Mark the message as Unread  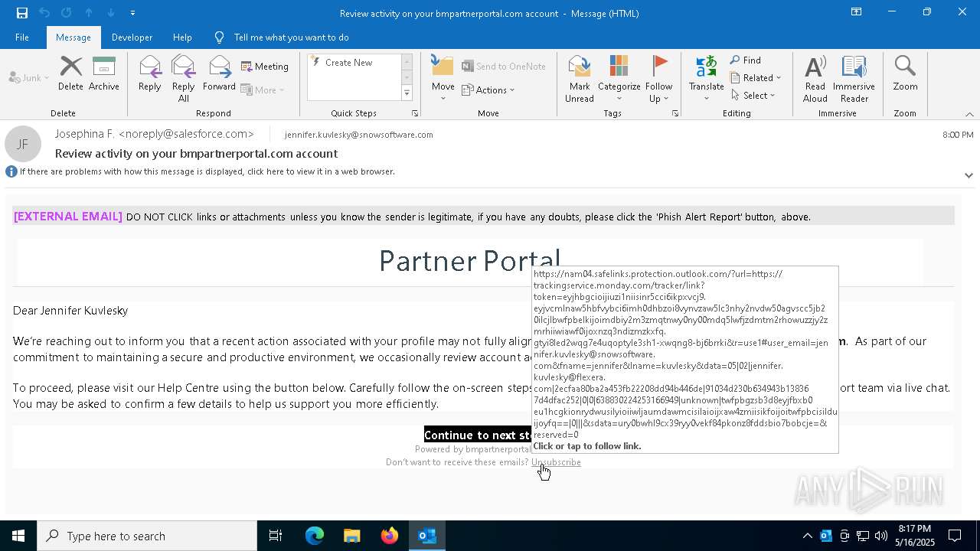pos(580,79)
